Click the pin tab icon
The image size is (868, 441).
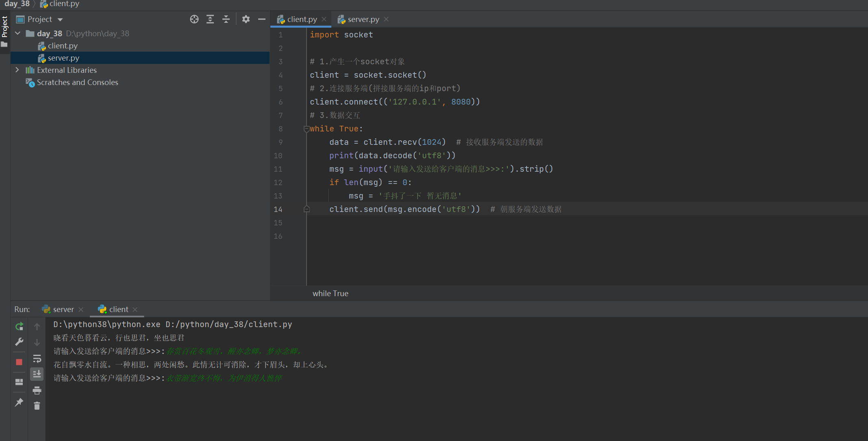tap(19, 402)
